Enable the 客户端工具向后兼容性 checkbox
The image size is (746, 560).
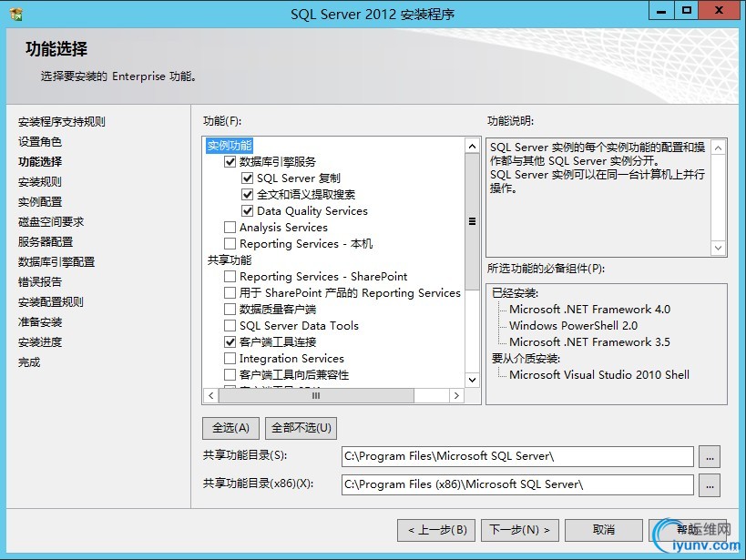[230, 375]
